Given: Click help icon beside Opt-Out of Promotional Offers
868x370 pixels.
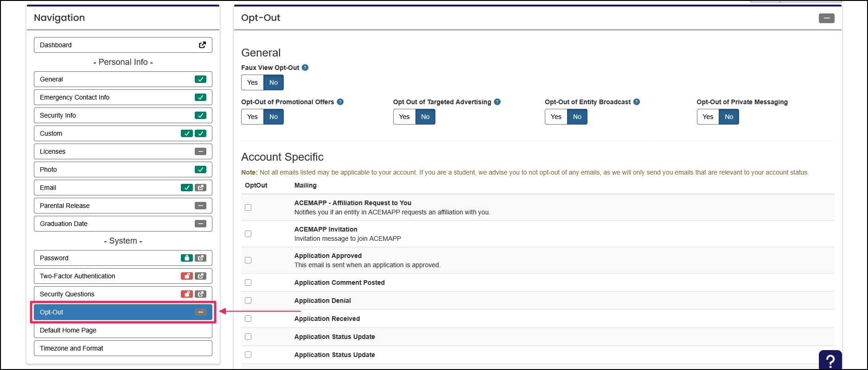Looking at the screenshot, I should (340, 102).
